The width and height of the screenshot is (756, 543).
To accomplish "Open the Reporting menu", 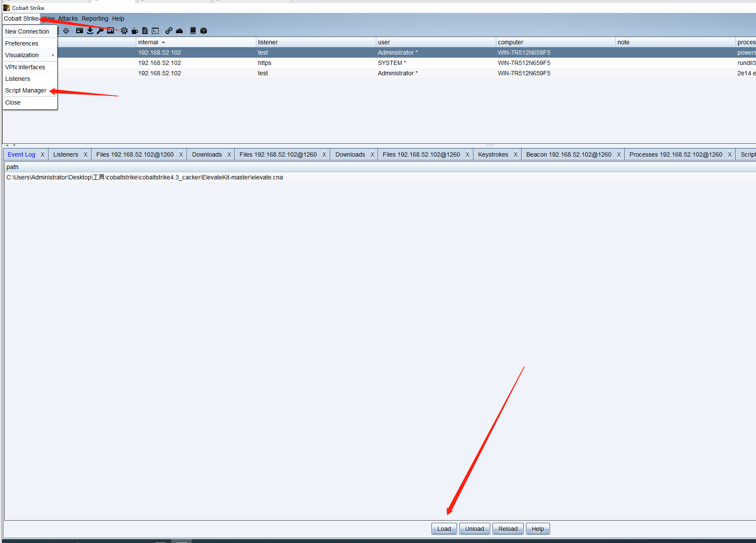I will [95, 19].
